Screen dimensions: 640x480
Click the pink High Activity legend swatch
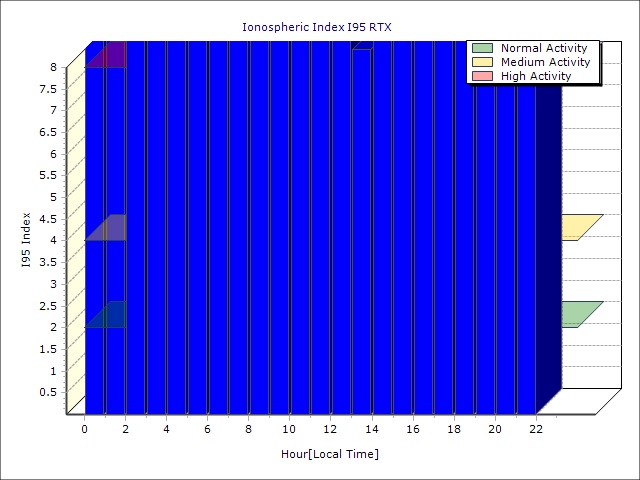tap(482, 76)
